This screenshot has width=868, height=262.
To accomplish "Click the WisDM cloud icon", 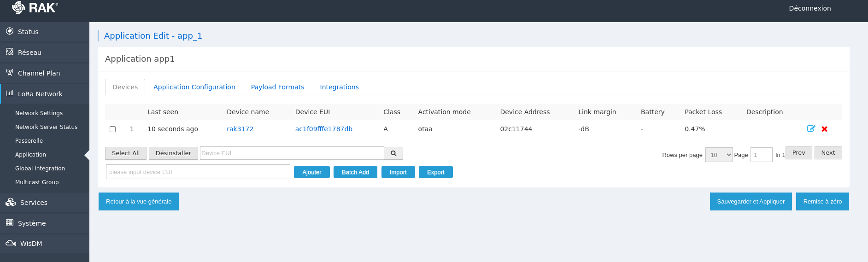I will [x=11, y=243].
